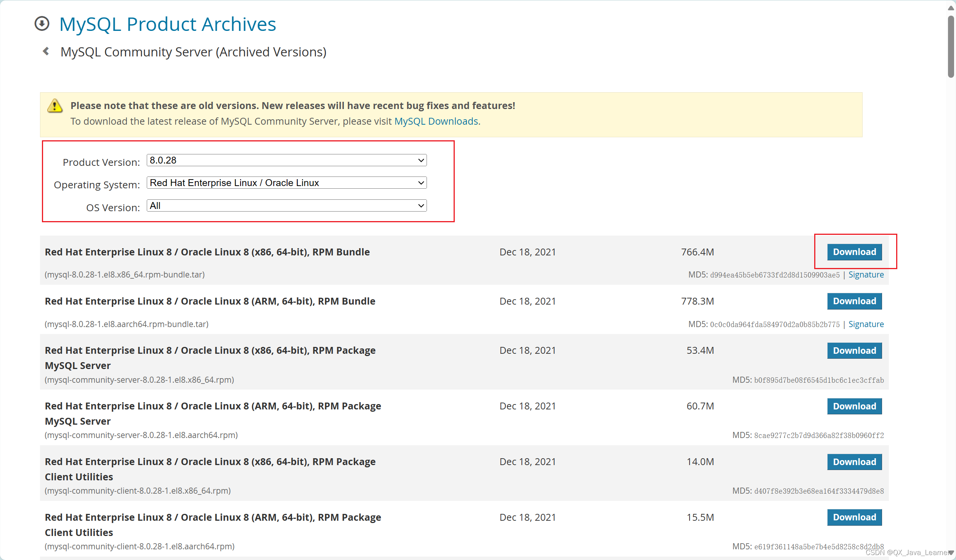Screen dimensions: 956x560
Task: Click MD5 value b0f895d7be08f6545d1bc6c1ec3cffab
Action: coord(819,380)
